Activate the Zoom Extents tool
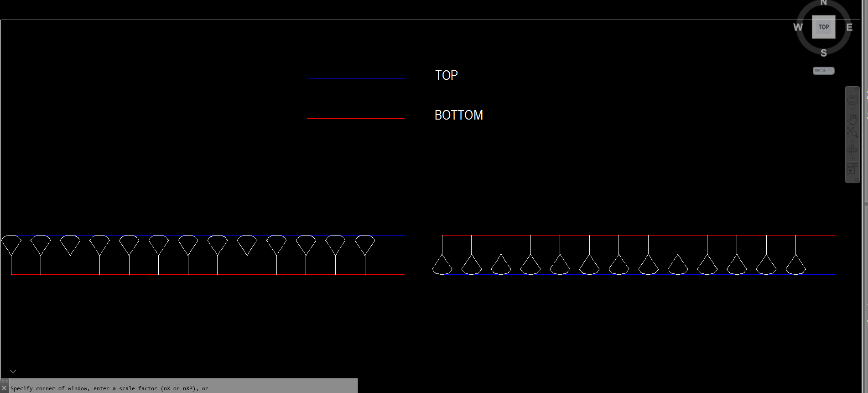The width and height of the screenshot is (868, 393). point(852,132)
